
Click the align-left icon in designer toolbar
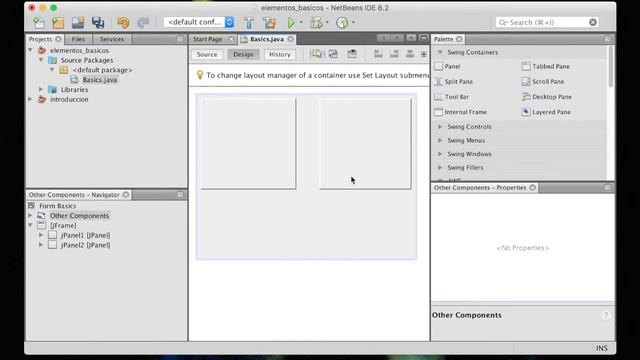[378, 54]
